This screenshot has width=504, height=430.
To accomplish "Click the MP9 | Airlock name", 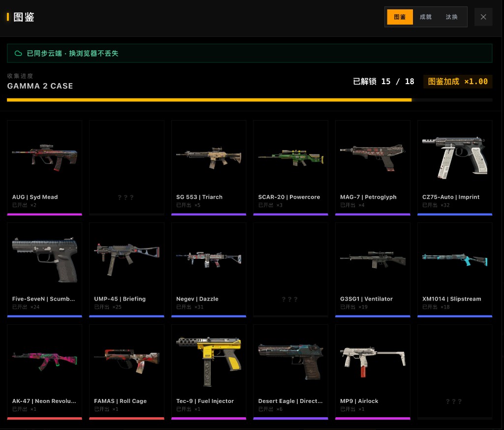I will (x=359, y=401).
